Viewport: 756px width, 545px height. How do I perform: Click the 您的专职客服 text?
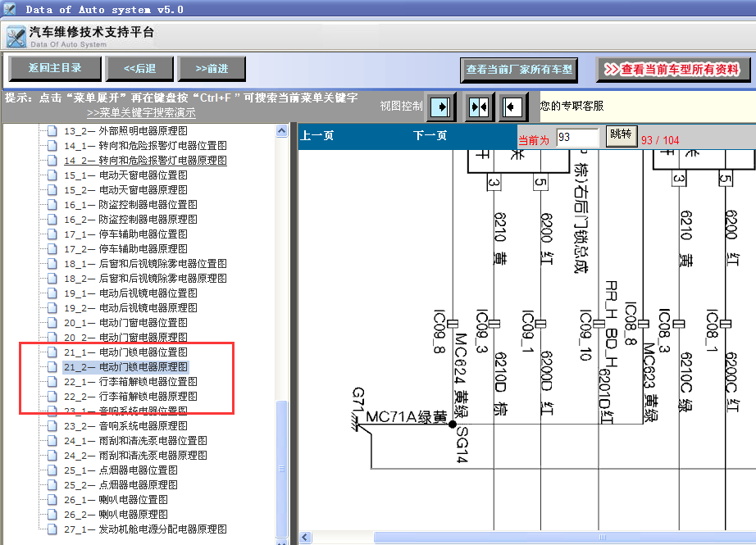(572, 106)
